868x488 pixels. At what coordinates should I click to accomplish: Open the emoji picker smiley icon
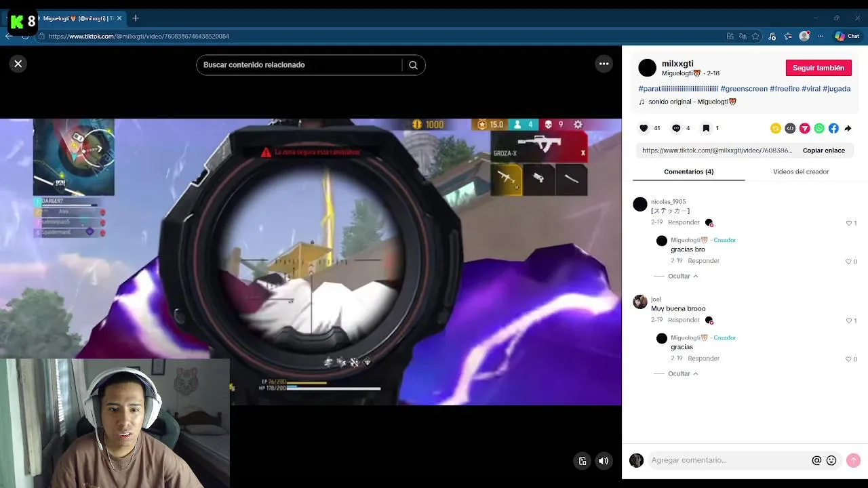(x=831, y=460)
